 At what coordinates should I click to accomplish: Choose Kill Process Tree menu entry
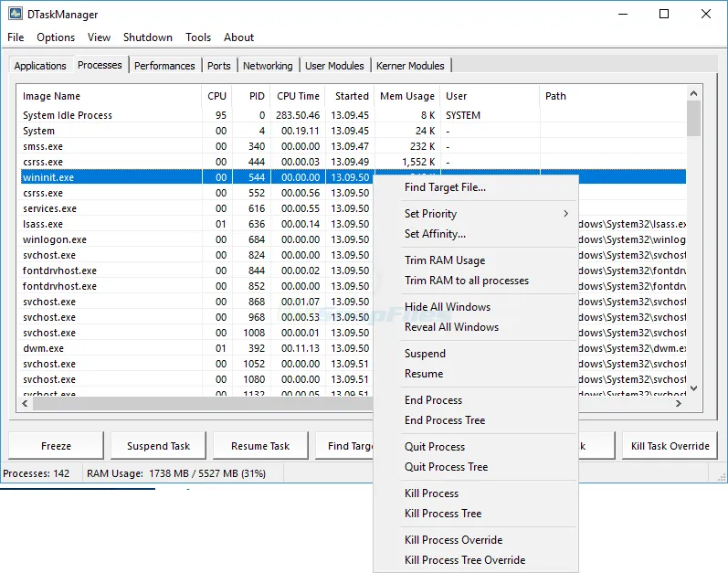[x=476, y=514]
